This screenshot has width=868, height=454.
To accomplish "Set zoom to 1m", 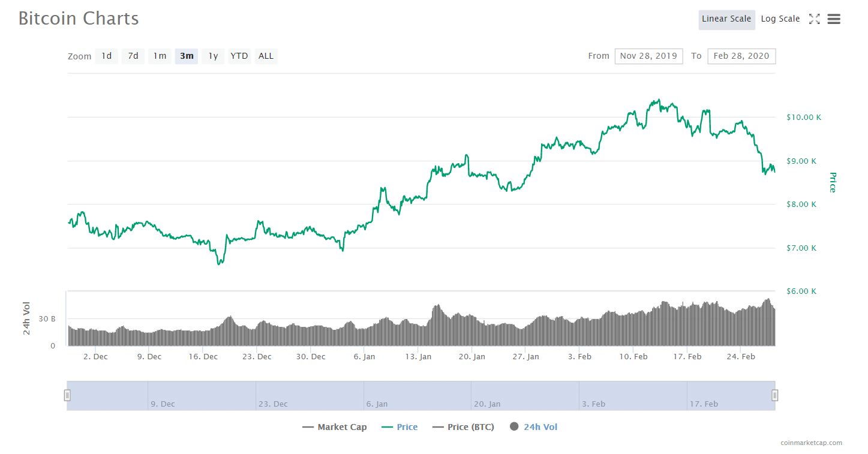I will click(160, 56).
